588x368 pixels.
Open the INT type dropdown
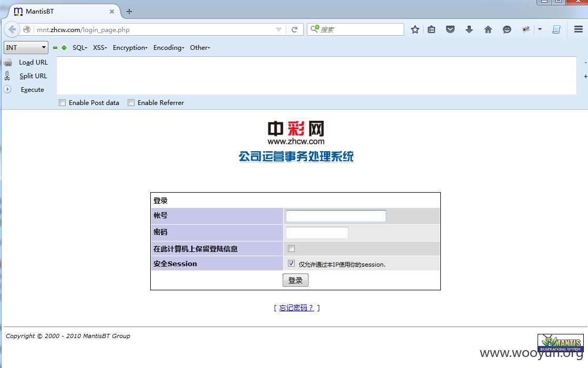point(26,48)
